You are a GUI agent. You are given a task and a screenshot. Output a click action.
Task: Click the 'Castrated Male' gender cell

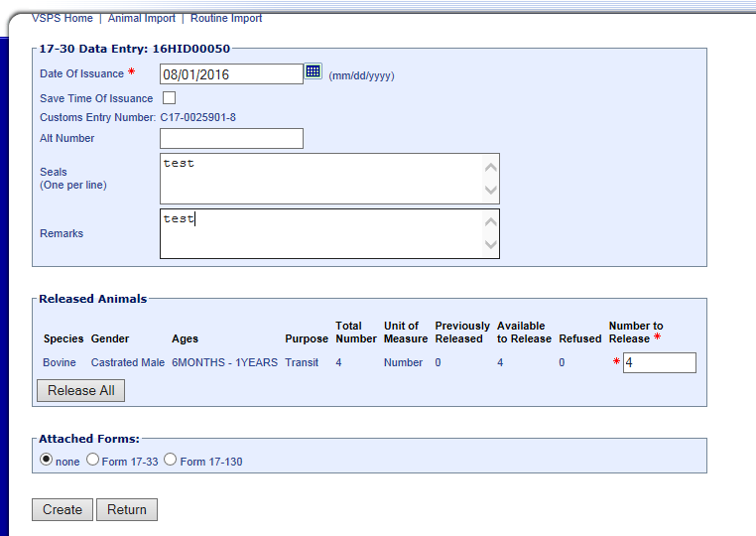pyautogui.click(x=128, y=362)
